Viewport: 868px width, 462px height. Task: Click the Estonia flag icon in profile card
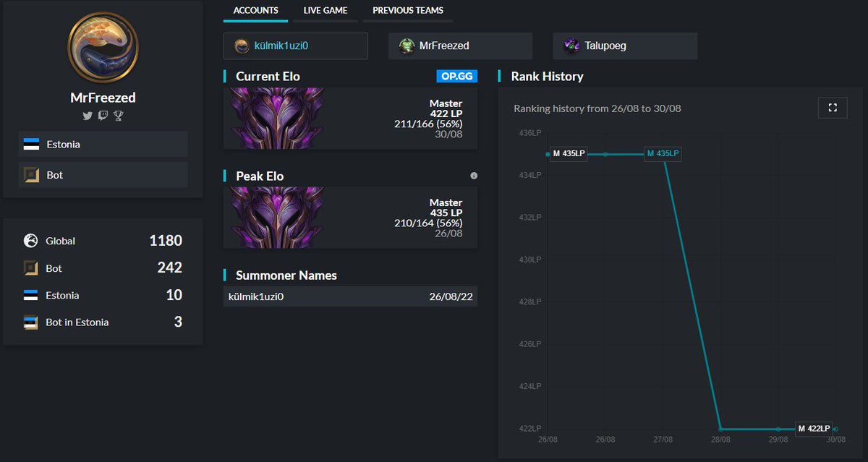pos(31,144)
